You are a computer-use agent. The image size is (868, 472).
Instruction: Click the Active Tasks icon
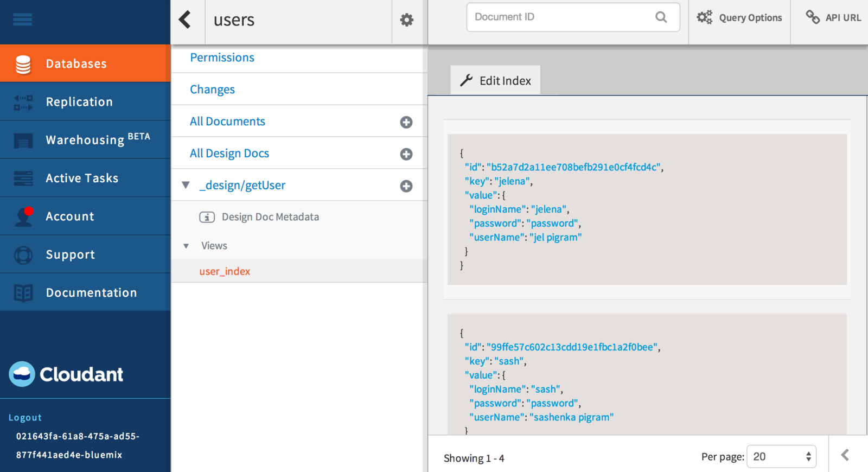point(23,178)
